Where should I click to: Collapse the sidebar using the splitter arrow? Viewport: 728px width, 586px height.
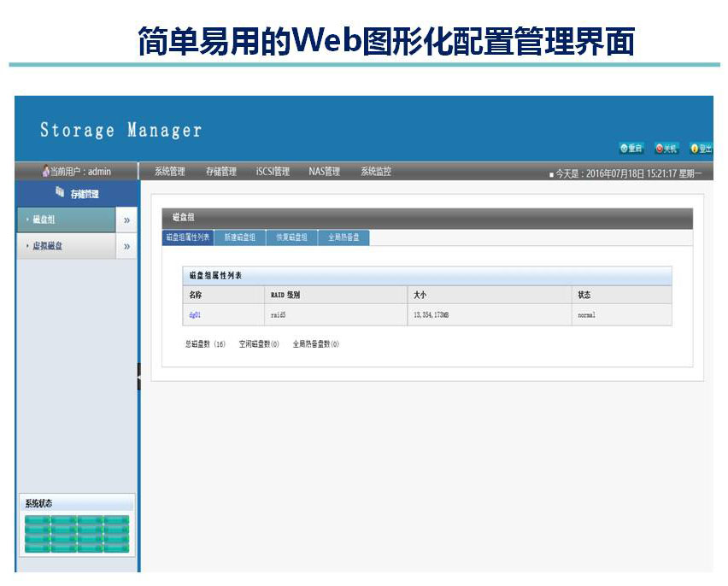point(139,376)
